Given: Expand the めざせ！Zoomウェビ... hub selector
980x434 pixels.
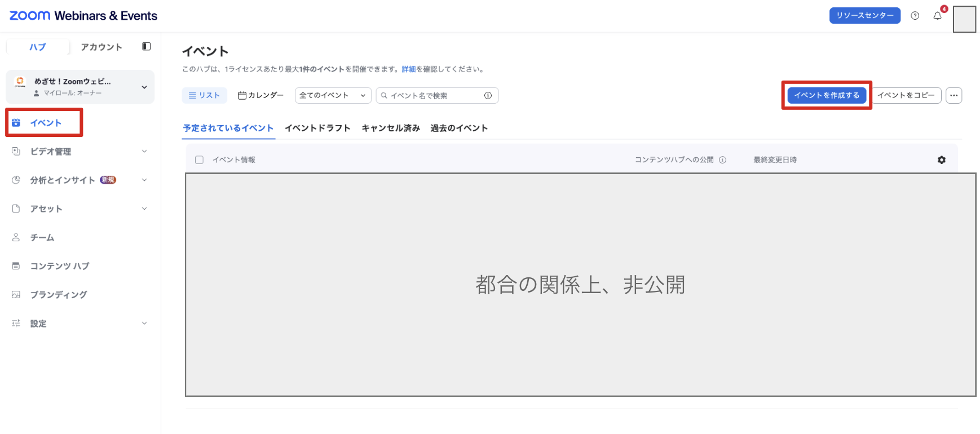Looking at the screenshot, I should click(x=144, y=87).
